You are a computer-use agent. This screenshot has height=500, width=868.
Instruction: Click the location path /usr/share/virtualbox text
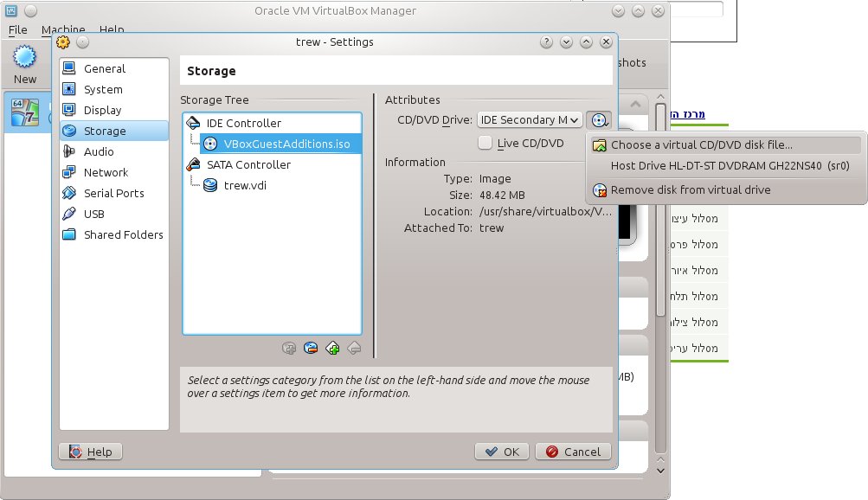click(x=545, y=211)
